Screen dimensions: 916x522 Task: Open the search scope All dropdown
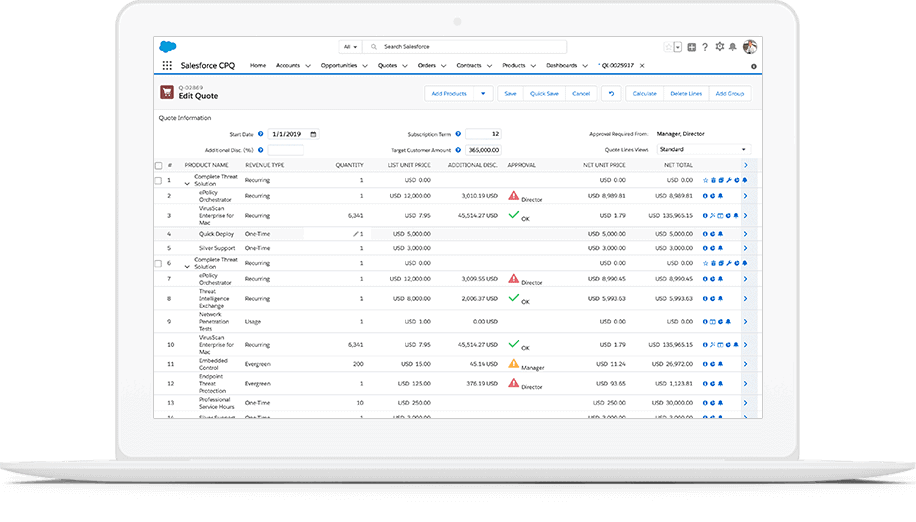click(350, 47)
